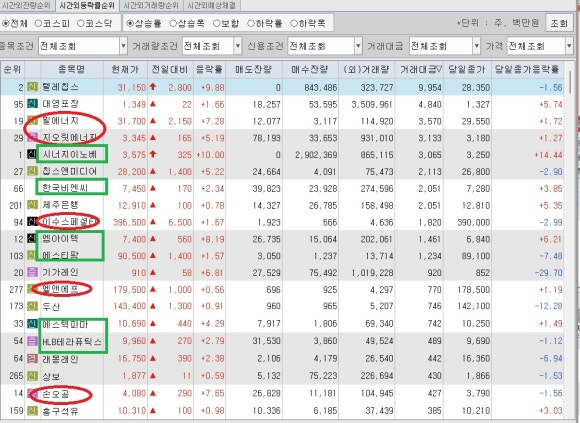This screenshot has width=580, height=423.
Task: Select the 코스닥 radio button
Action: [81, 23]
